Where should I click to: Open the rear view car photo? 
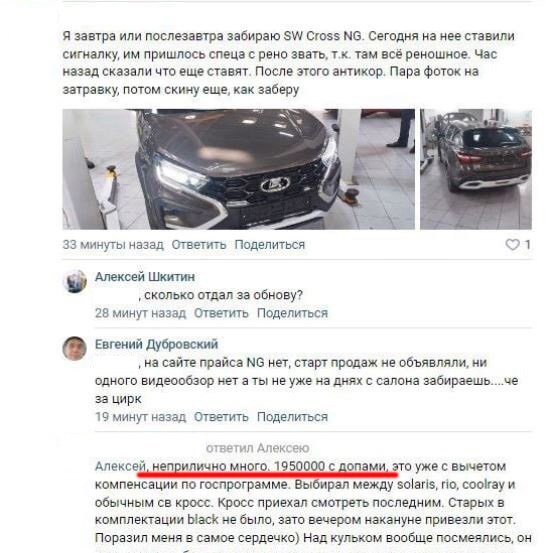[476, 169]
